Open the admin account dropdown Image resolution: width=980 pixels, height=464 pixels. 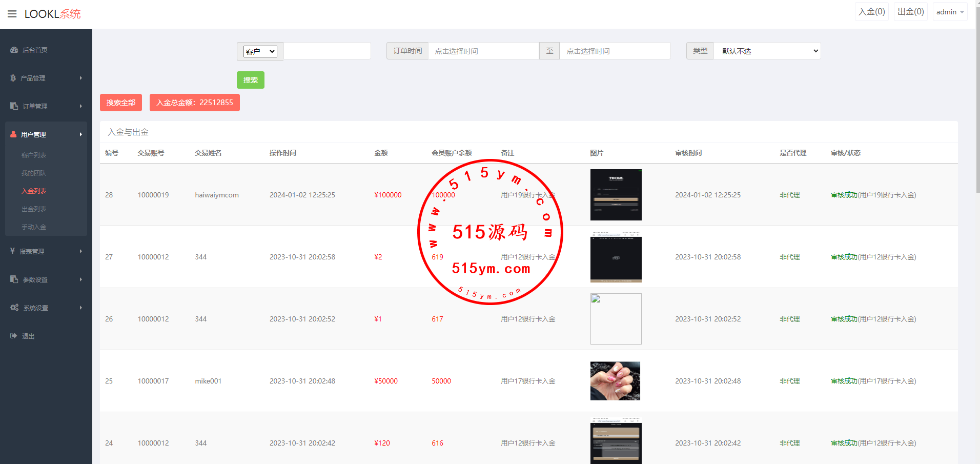coord(950,12)
